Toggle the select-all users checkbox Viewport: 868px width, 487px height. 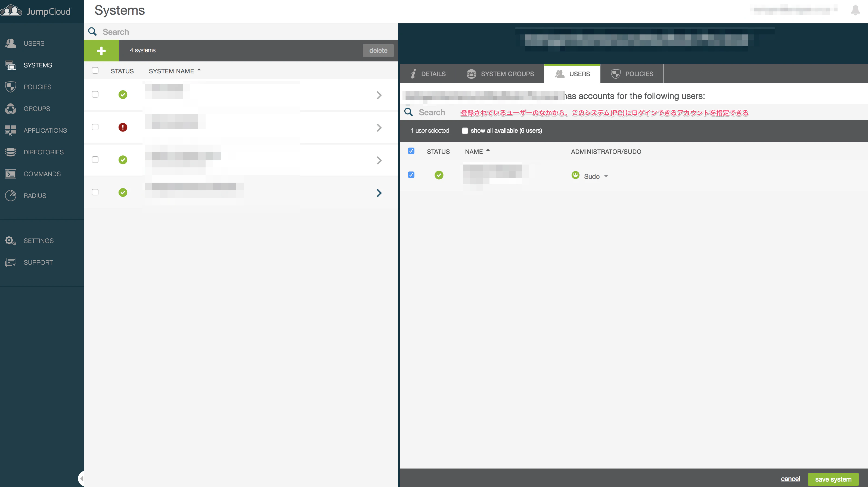411,151
